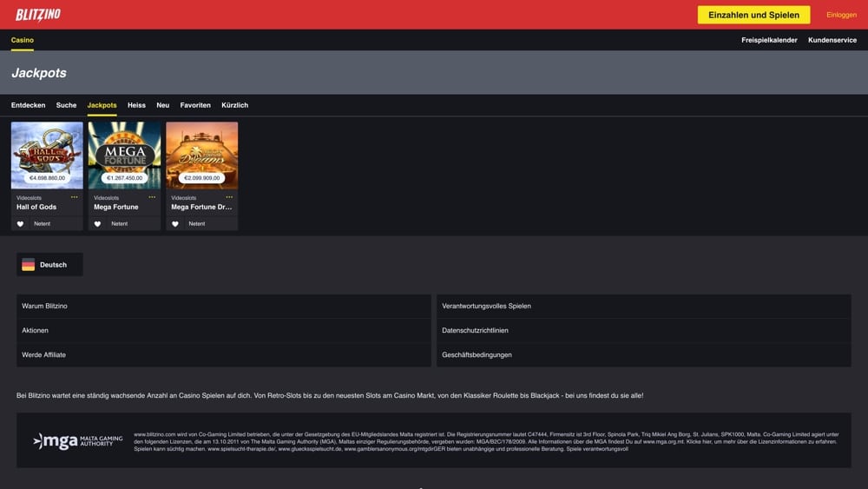Click the MGA Malta Gaming Authority logo
The image size is (868, 489).
coord(77,441)
